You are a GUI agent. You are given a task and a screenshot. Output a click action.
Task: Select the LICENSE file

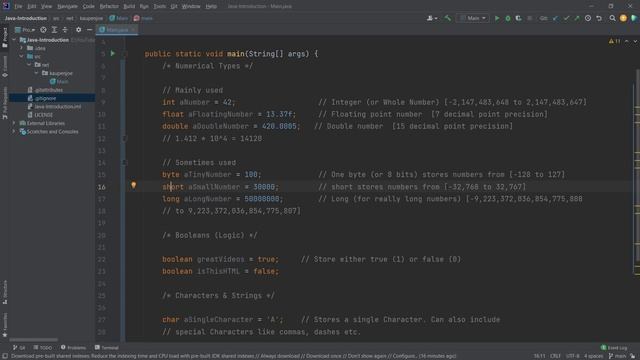40,115
